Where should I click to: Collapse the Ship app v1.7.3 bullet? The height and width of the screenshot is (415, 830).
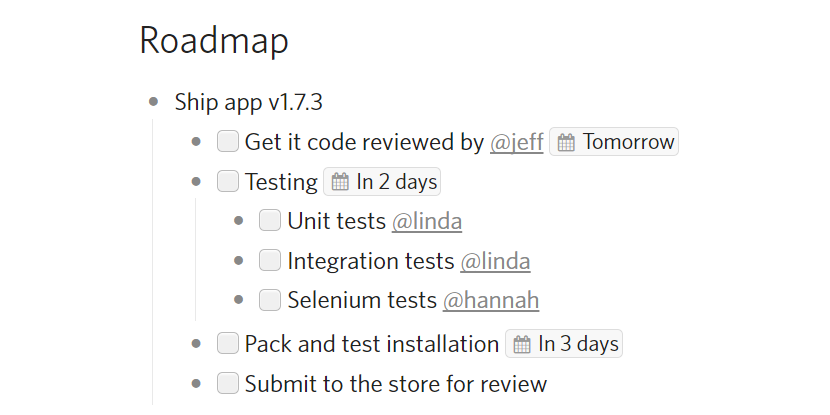pos(153,101)
